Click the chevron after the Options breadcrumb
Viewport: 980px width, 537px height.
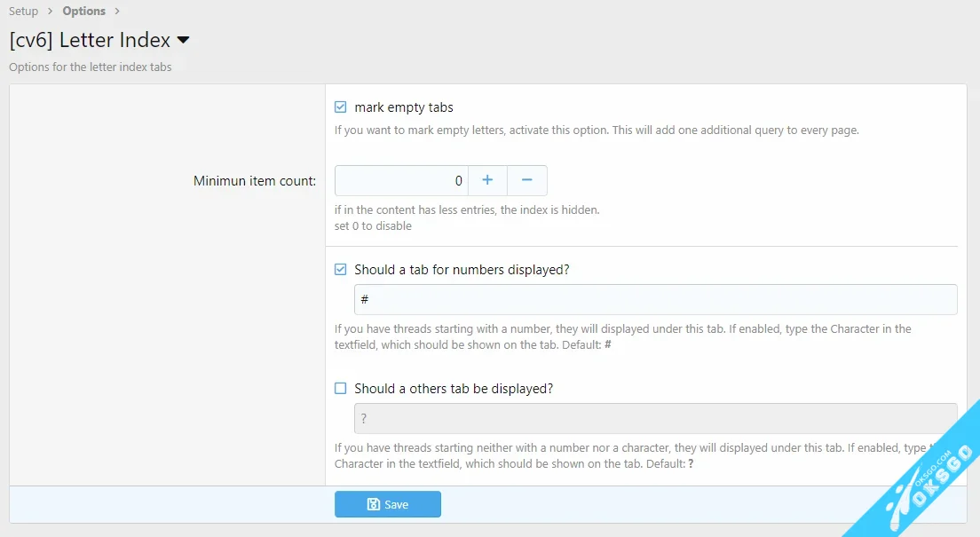117,12
